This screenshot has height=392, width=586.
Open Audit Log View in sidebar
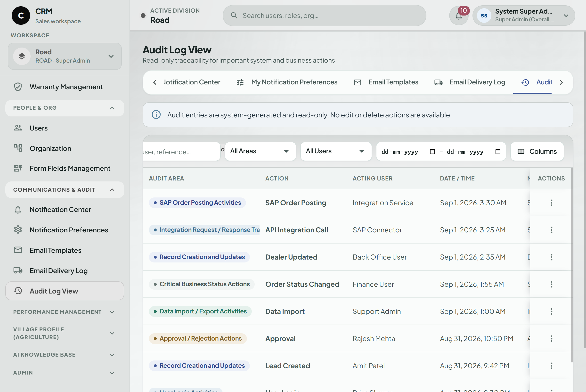(65, 291)
